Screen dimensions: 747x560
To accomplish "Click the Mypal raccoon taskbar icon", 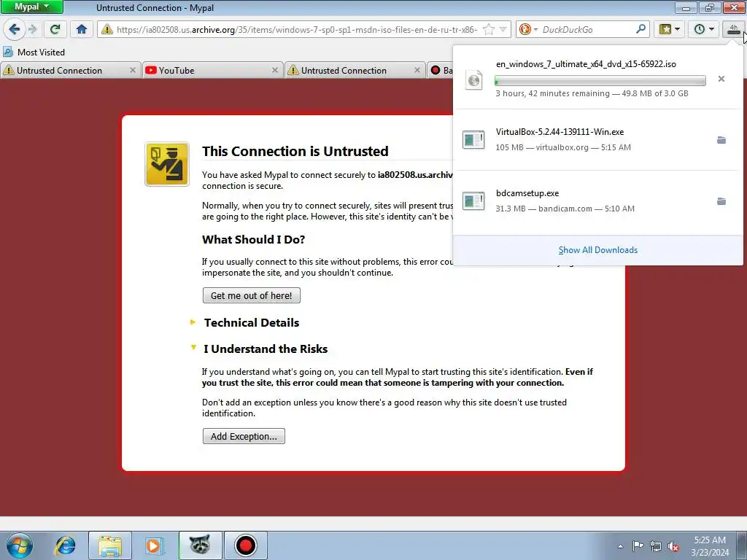I will point(200,545).
